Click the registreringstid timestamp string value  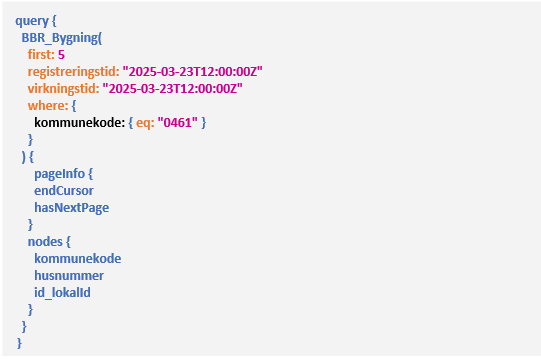pyautogui.click(x=193, y=72)
